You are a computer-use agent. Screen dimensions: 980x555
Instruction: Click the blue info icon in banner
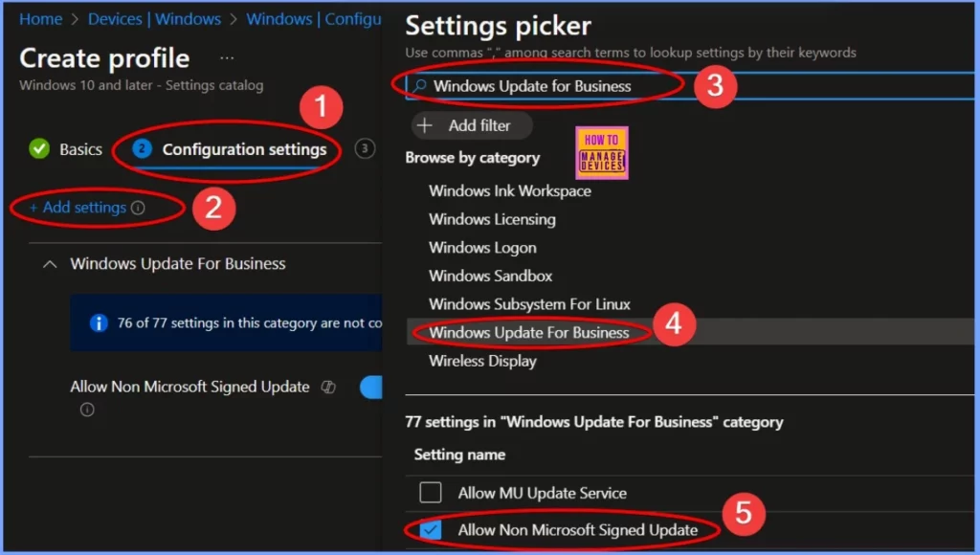[x=99, y=323]
